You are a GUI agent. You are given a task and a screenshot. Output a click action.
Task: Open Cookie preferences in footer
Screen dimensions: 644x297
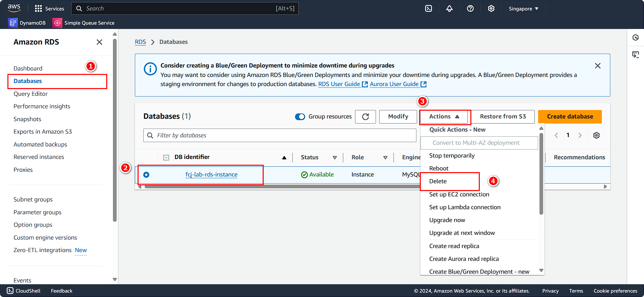point(615,291)
